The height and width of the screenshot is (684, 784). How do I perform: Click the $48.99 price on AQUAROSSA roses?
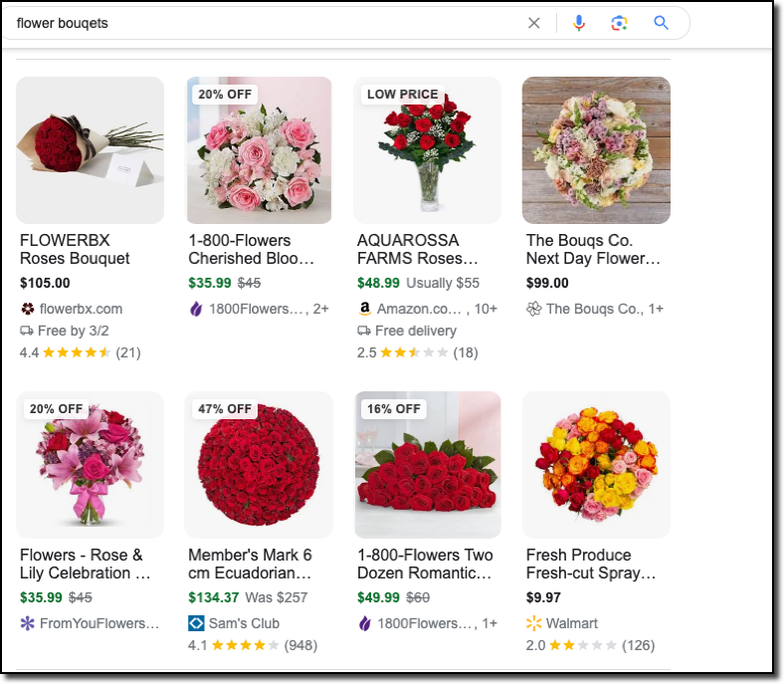[x=378, y=283]
